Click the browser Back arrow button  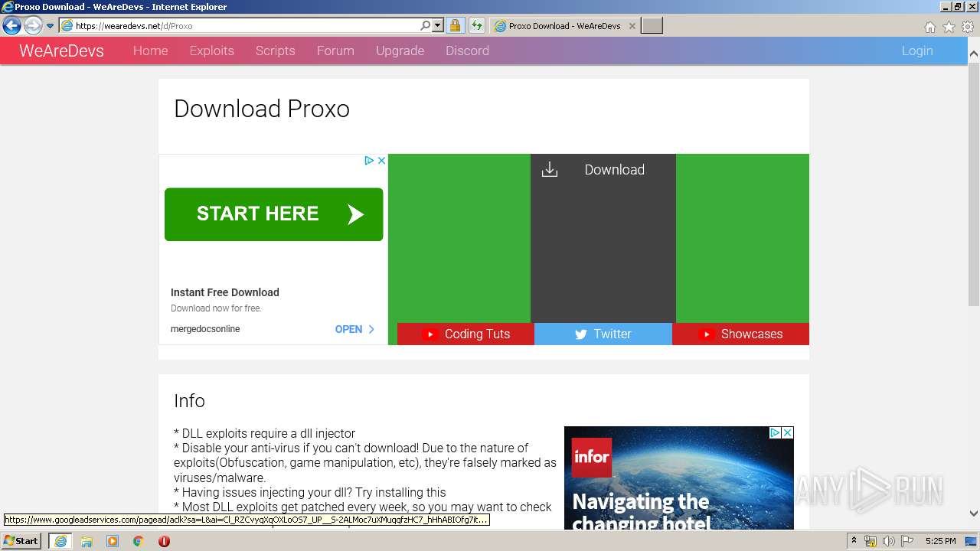click(11, 25)
